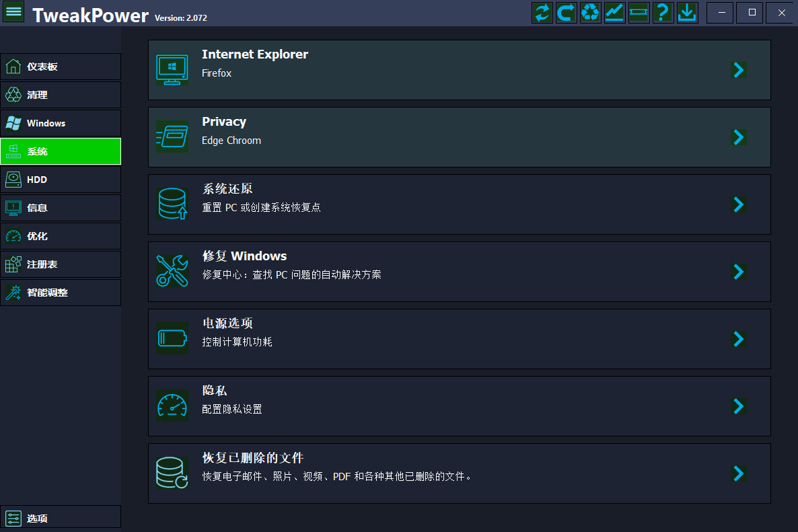Open the 注册表 sidebar section
This screenshot has height=532, width=798.
point(61,264)
